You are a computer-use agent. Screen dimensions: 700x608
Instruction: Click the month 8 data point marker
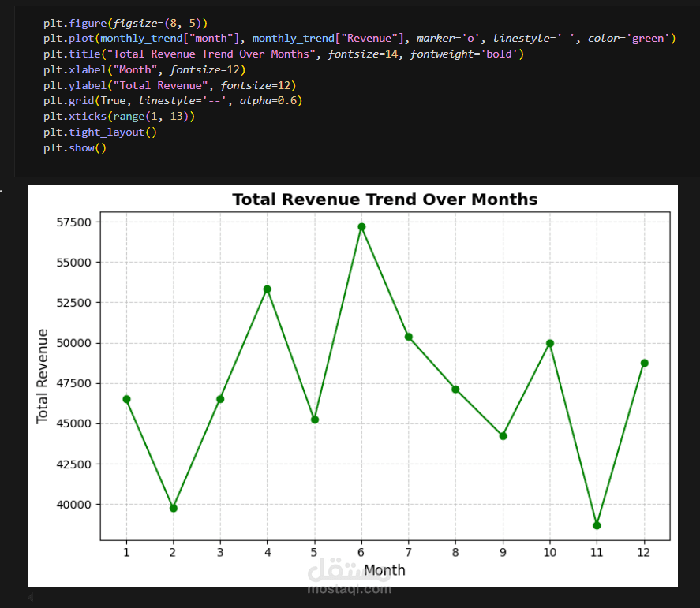pyautogui.click(x=455, y=390)
